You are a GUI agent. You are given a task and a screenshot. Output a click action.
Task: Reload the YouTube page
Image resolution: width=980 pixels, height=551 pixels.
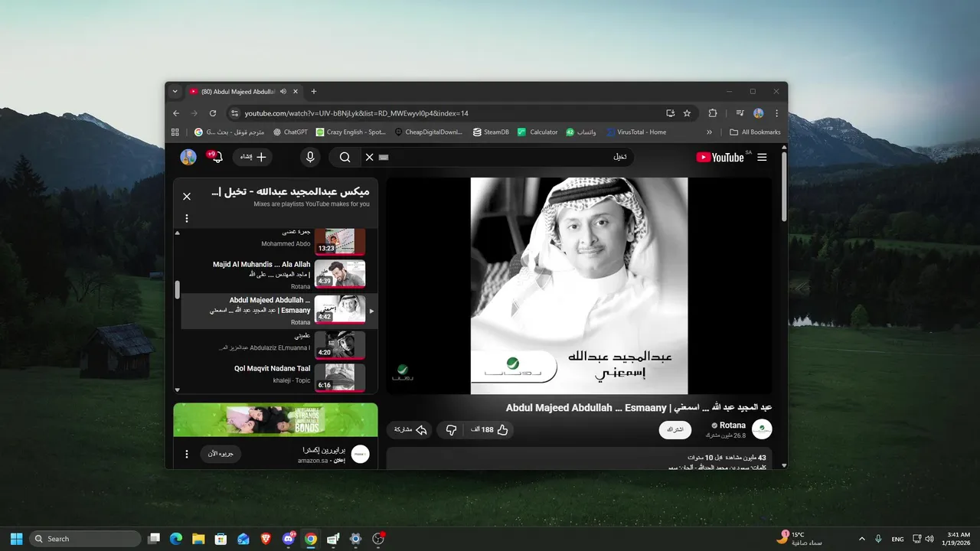pos(212,113)
